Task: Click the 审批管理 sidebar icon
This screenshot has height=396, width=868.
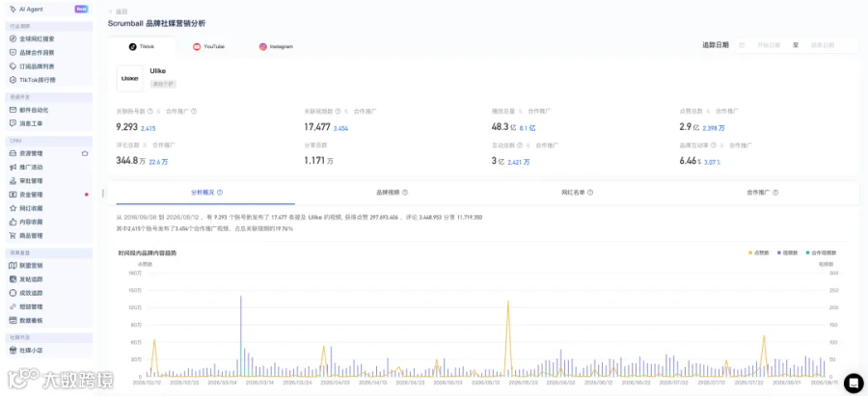Action: [14, 181]
